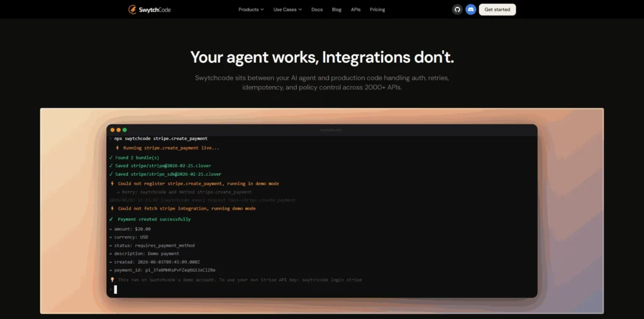Click the lightning icon beside 'Running stripe.create_payment live'
Screen dimensions: 644x319
pos(118,148)
